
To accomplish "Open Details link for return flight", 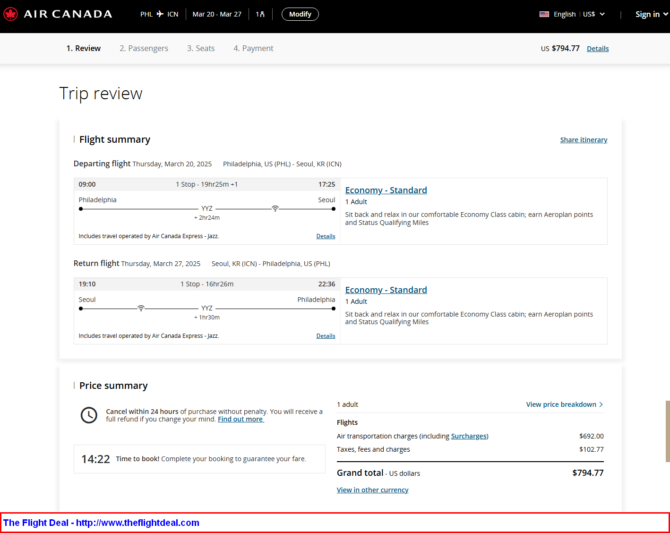I will click(x=326, y=336).
